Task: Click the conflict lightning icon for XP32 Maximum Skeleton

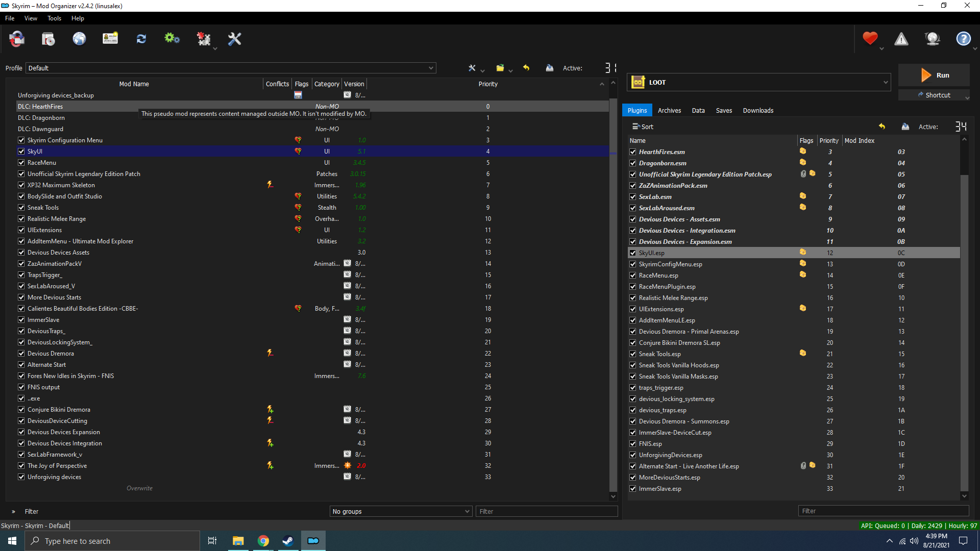Action: pos(270,185)
